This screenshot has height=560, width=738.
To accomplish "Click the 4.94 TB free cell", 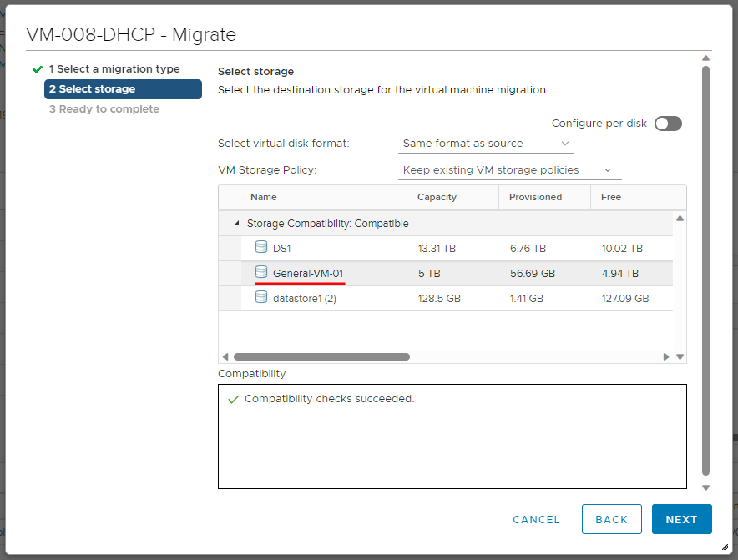I will (619, 274).
